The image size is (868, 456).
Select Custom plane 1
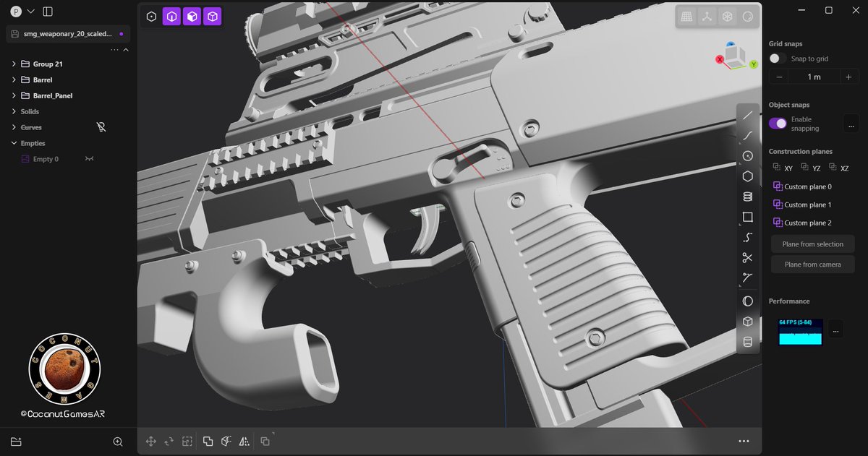[802, 205]
